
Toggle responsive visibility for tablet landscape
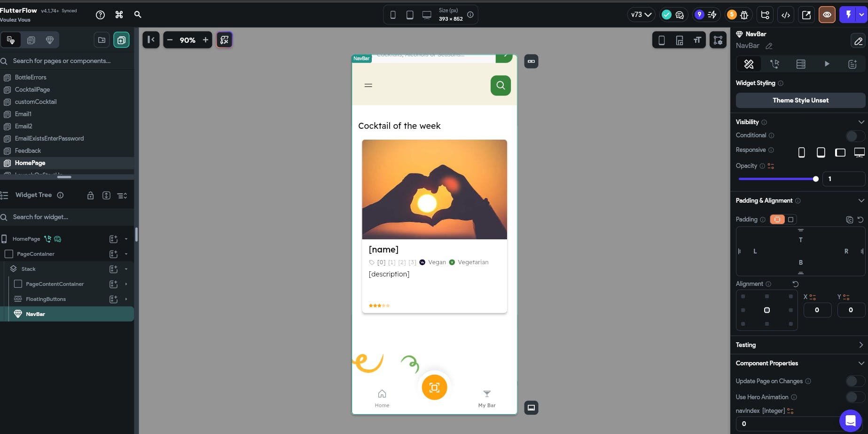pos(840,152)
